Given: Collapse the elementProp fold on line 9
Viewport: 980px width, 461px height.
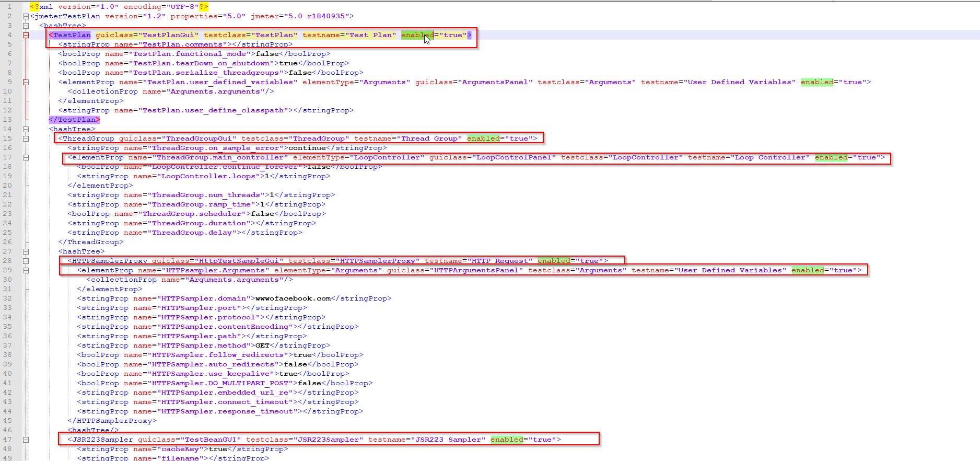Looking at the screenshot, I should pos(26,82).
